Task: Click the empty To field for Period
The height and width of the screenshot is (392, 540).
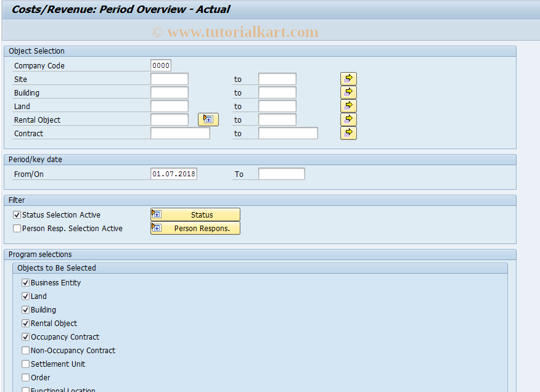Action: coord(281,173)
